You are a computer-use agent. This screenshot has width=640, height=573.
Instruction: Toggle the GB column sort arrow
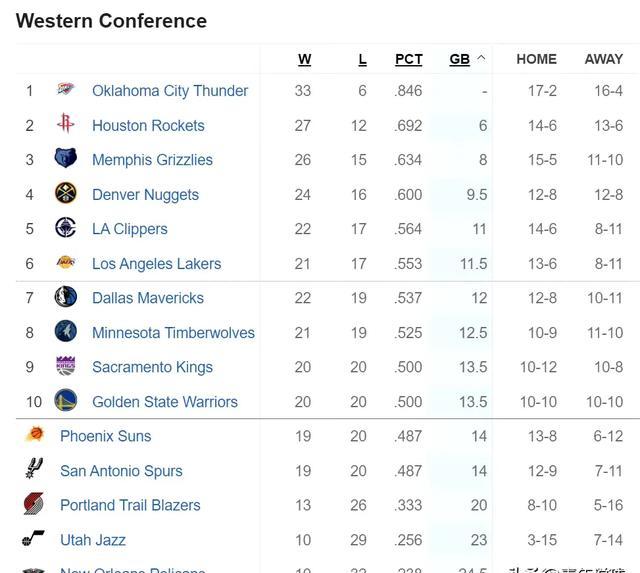[481, 59]
